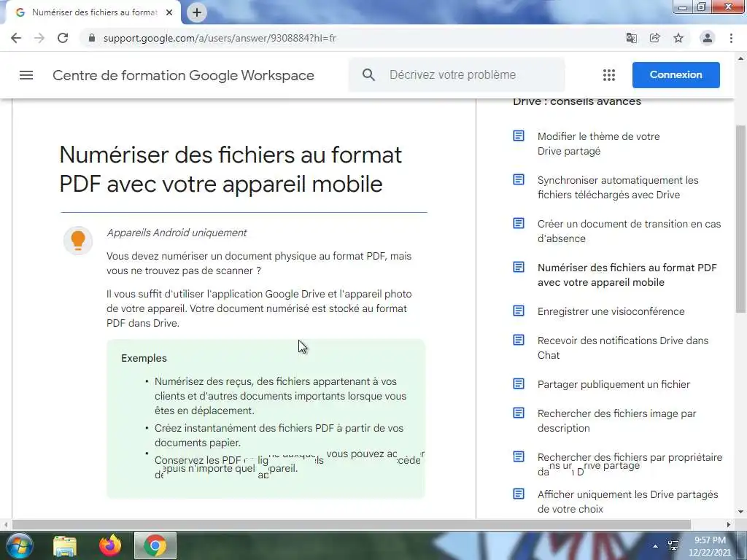
Task: Open Modifier le thème de votre Drive partagé
Action: click(x=598, y=144)
